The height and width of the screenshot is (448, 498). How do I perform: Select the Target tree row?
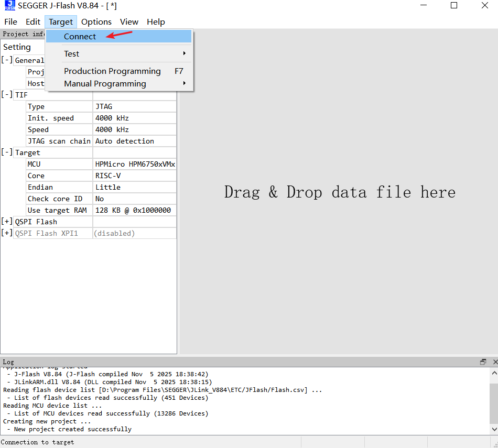[x=53, y=152]
